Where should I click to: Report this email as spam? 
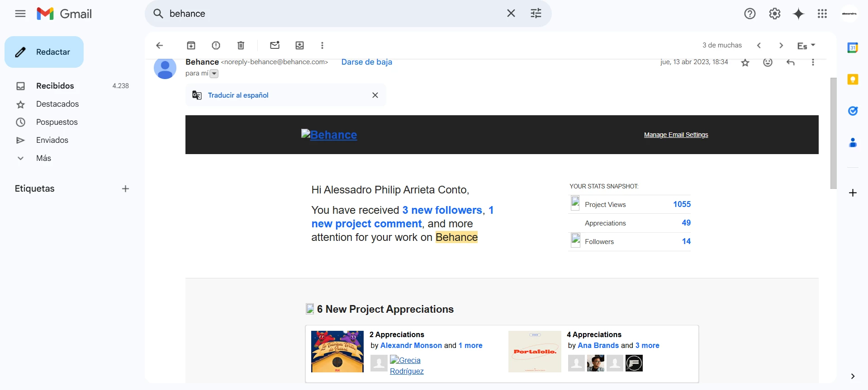tap(216, 45)
